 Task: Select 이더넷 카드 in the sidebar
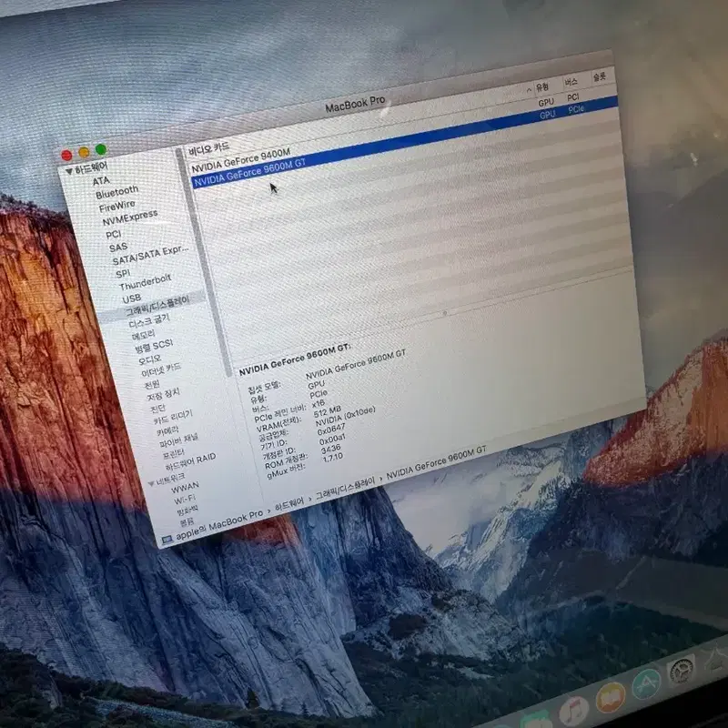[161, 370]
